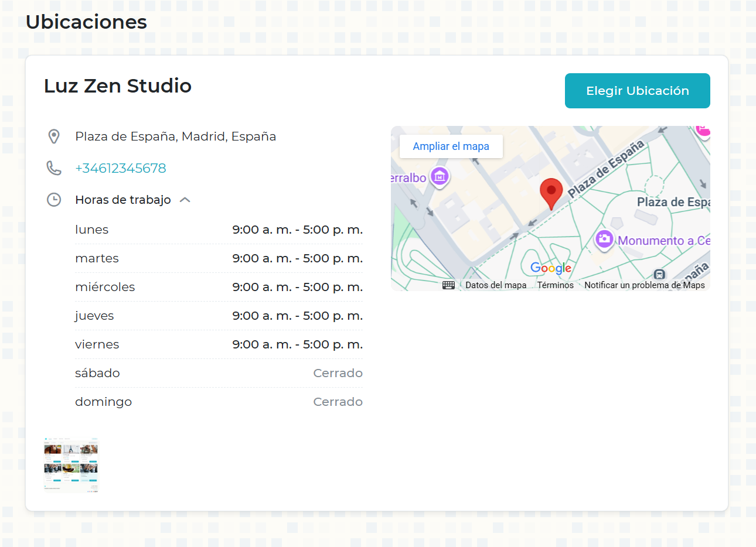Select the Cerralbo museum icon on map
The height and width of the screenshot is (547, 756).
click(x=440, y=176)
